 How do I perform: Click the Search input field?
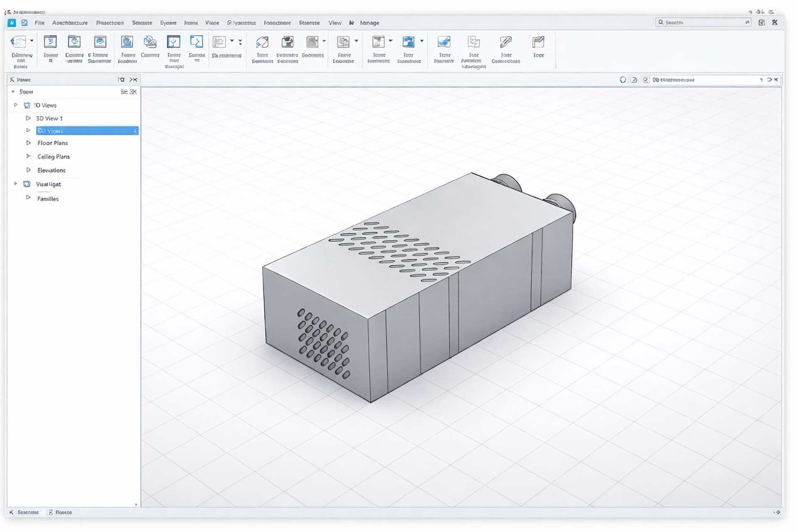[702, 22]
